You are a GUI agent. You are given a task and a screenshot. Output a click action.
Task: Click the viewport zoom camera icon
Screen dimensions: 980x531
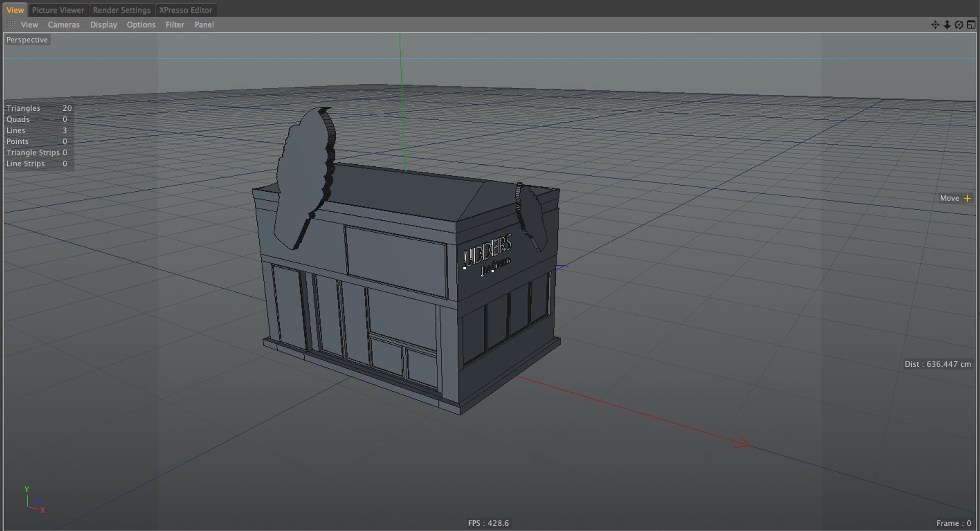[947, 24]
